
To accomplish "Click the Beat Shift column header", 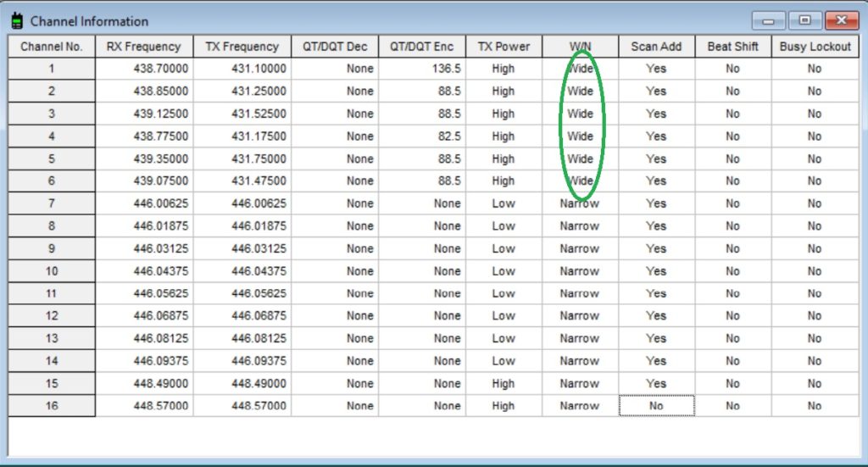I will tap(733, 47).
